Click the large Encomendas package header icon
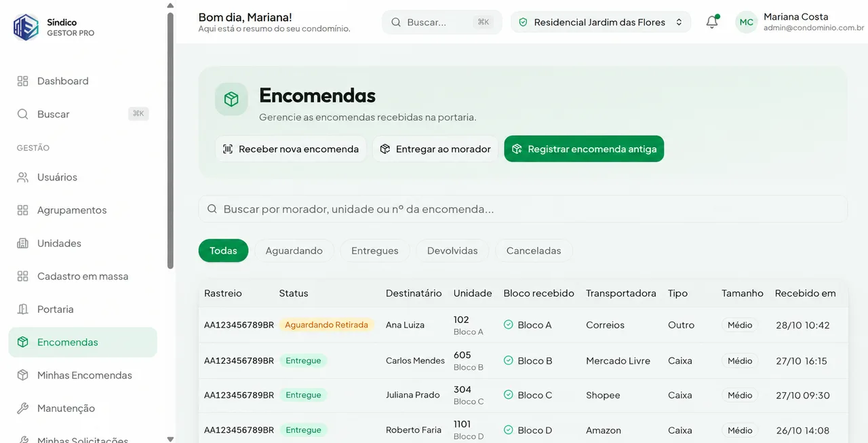868x443 pixels. click(x=231, y=100)
